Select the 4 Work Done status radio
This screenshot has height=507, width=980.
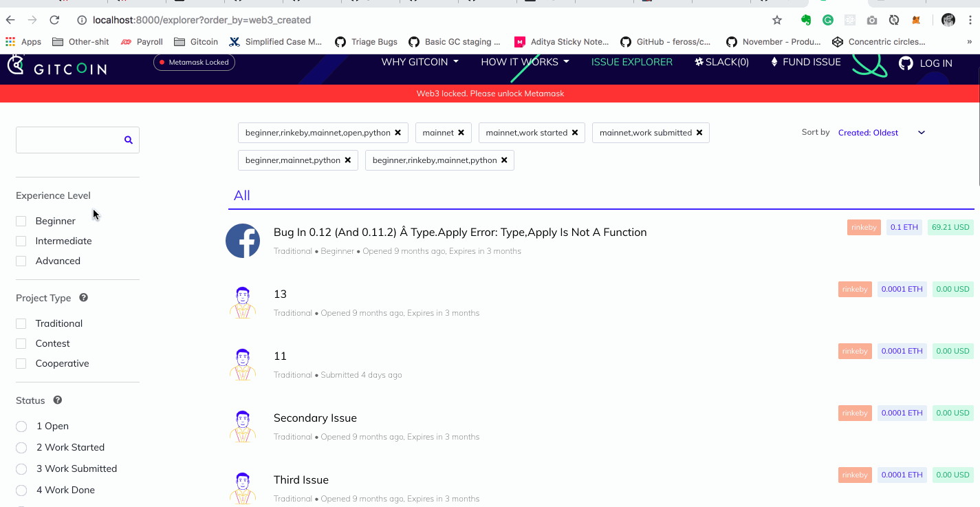[x=21, y=490]
